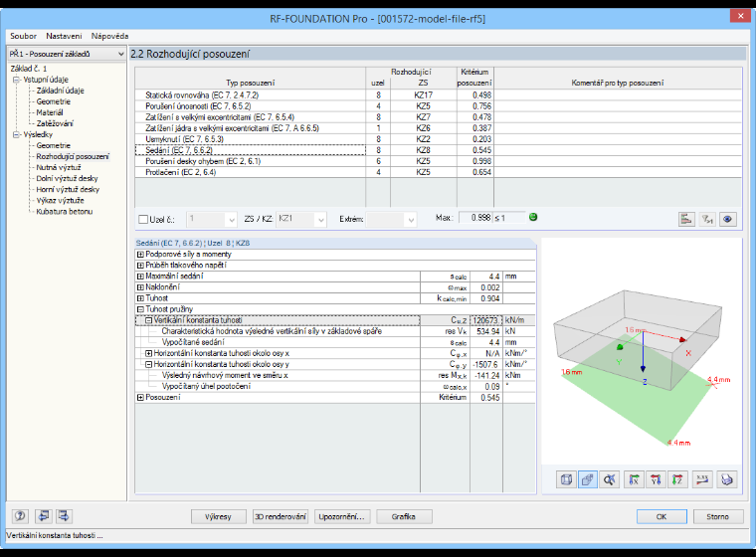Select Usmyknutí (EC 7, 6.5.3) row

(x=438, y=139)
